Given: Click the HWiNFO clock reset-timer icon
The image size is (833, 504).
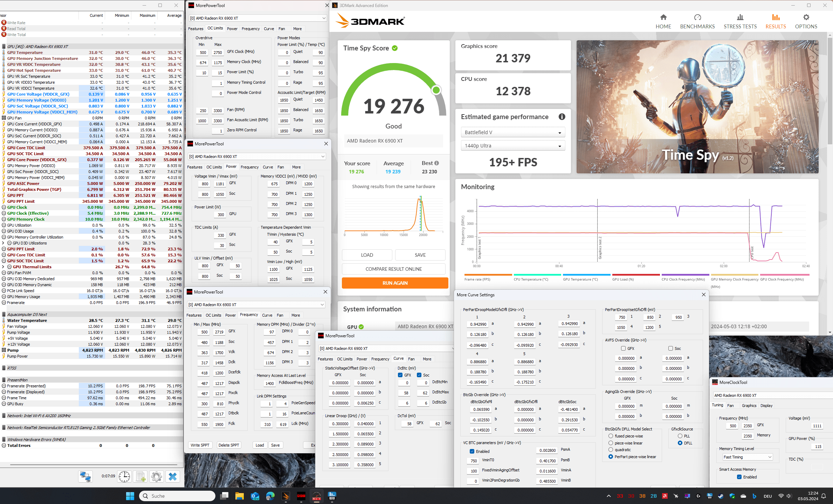Looking at the screenshot, I should pyautogui.click(x=124, y=477).
